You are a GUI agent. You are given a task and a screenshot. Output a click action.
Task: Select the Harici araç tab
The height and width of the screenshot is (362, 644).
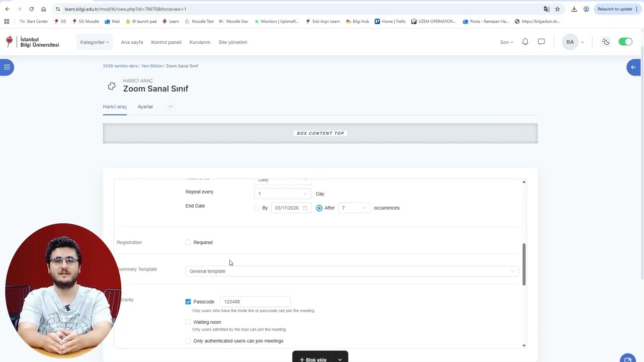(x=115, y=107)
